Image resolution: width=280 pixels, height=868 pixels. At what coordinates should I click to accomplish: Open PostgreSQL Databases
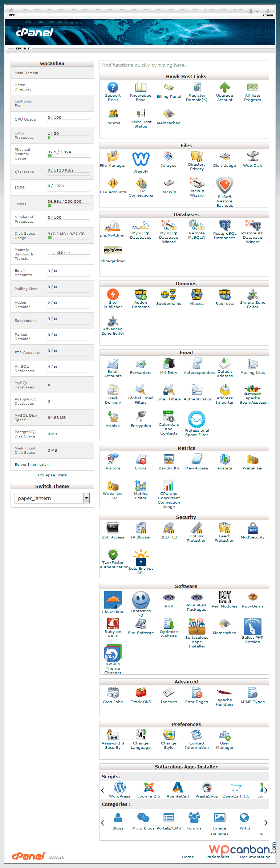[x=225, y=225]
